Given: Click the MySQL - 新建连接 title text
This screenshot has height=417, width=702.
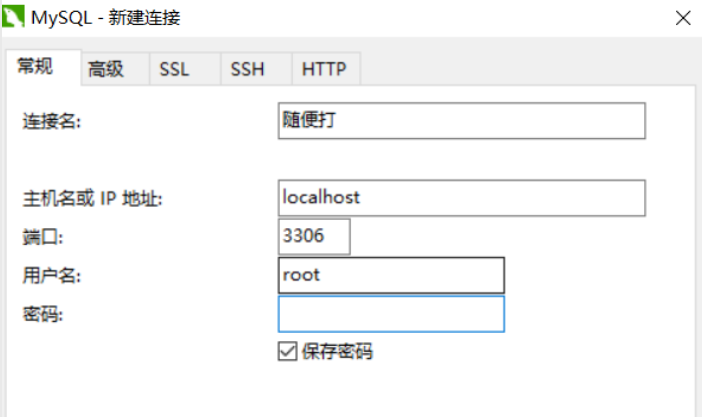Looking at the screenshot, I should point(106,18).
